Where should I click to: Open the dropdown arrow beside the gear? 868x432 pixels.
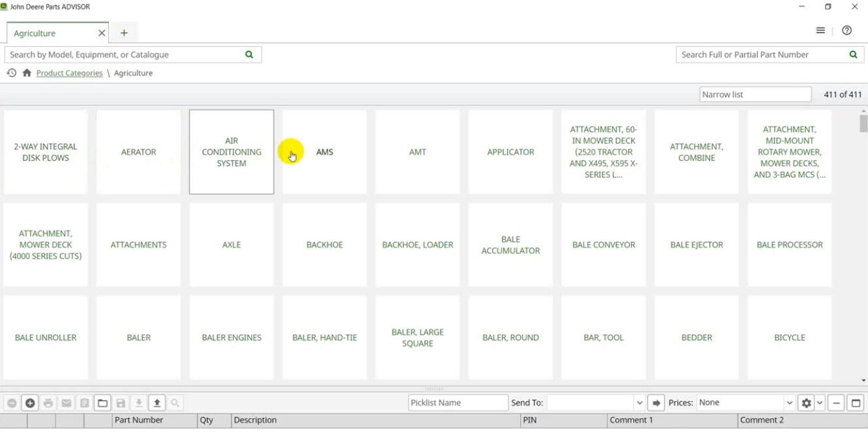pos(820,403)
